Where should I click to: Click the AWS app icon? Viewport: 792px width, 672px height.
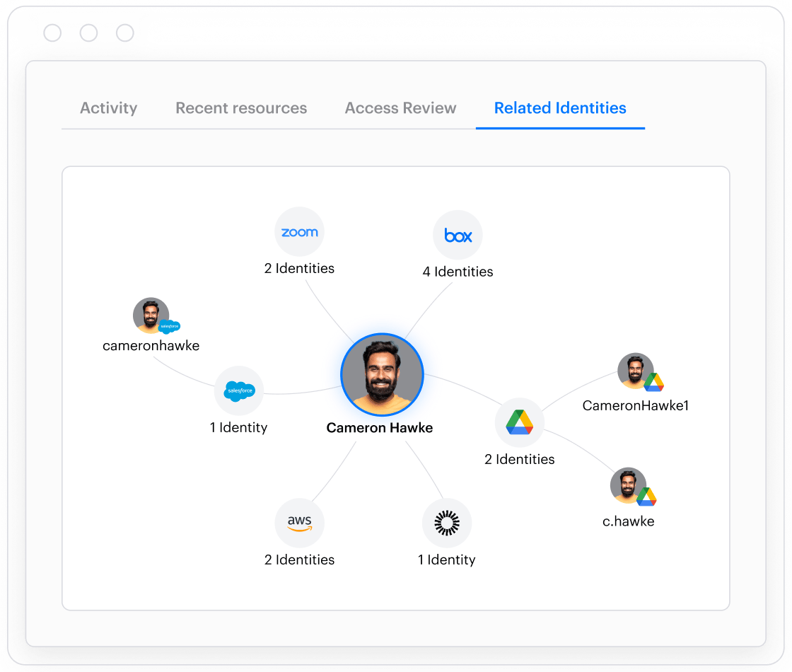299,522
